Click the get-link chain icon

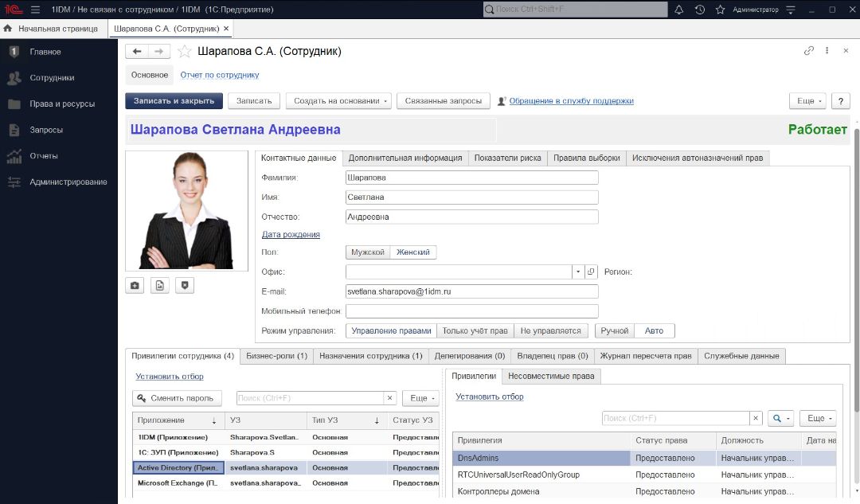coord(809,51)
